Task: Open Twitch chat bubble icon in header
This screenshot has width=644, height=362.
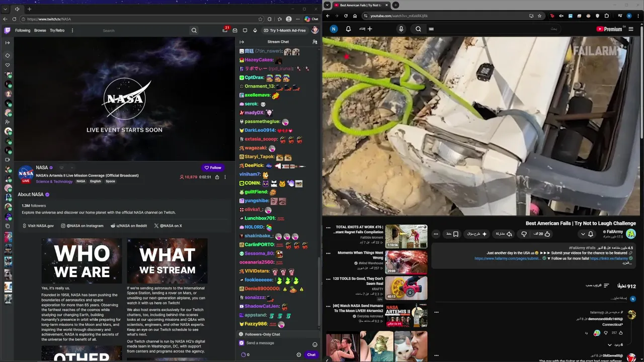Action: click(x=245, y=31)
